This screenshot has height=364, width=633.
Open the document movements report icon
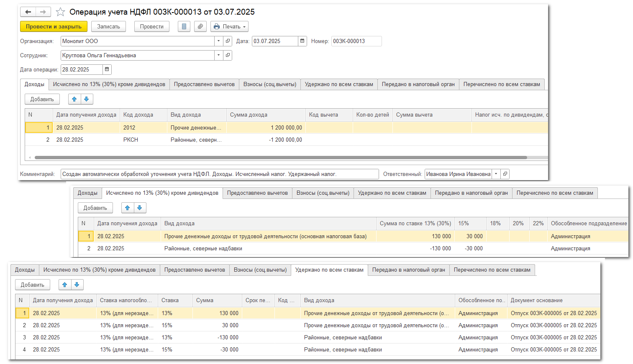click(x=184, y=26)
